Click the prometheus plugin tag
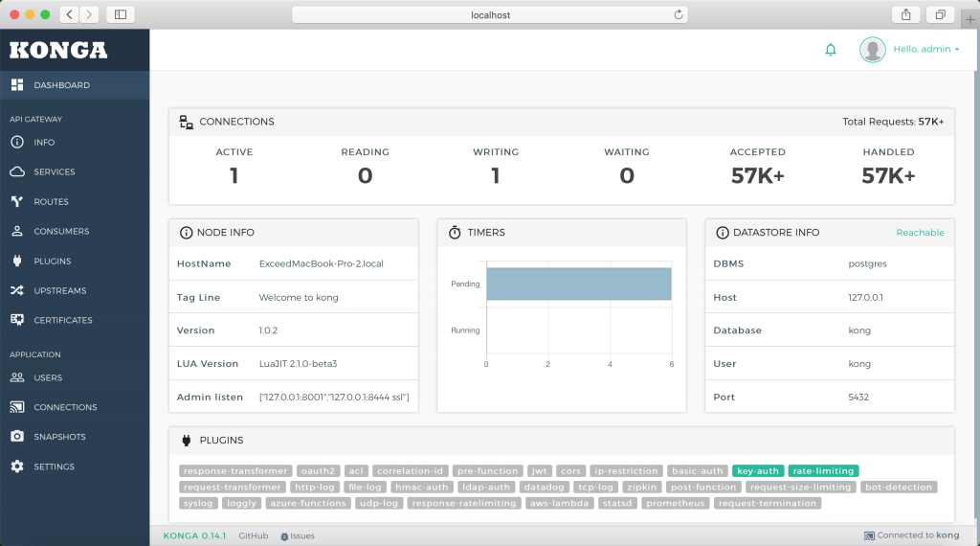 675,503
